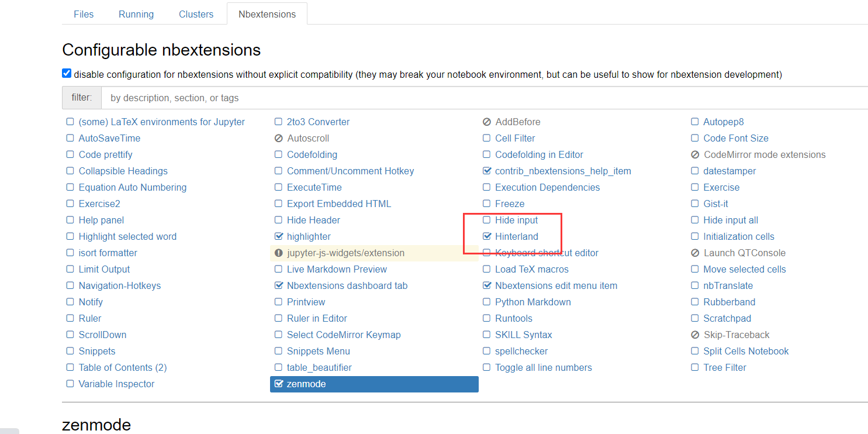Click the forbidden icon beside Launch QTConsole
The width and height of the screenshot is (868, 434).
[695, 253]
